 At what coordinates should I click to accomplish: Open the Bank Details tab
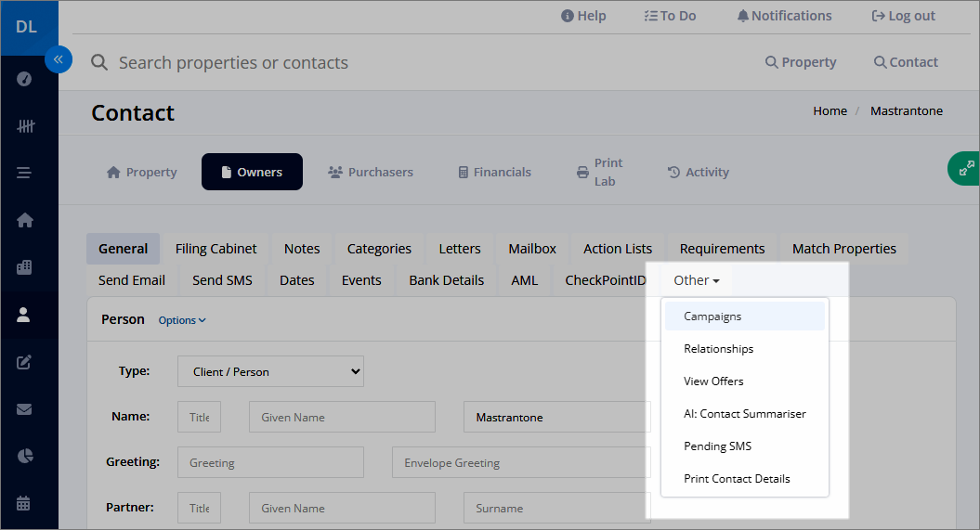click(x=446, y=280)
